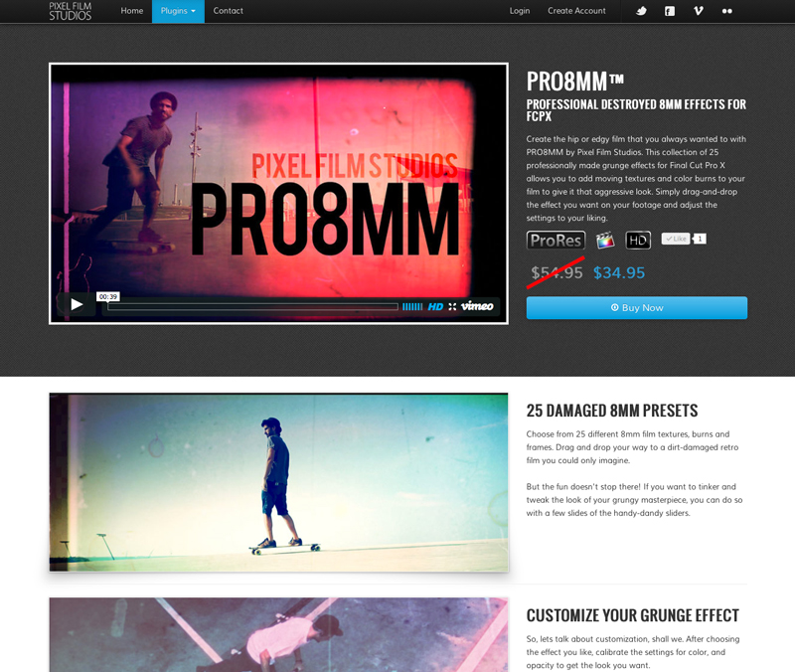795x672 pixels.
Task: Click the Login link
Action: pyautogui.click(x=519, y=11)
